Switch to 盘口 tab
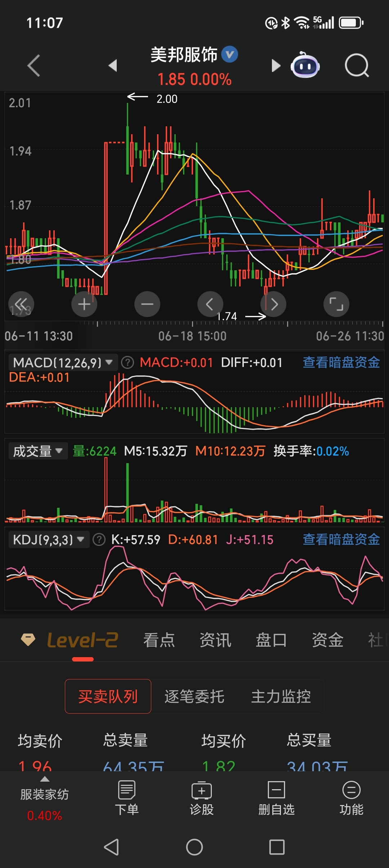 pyautogui.click(x=271, y=640)
